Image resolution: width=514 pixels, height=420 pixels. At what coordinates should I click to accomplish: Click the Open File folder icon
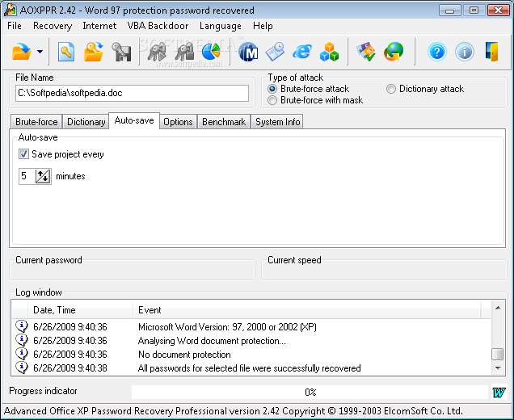tap(21, 52)
